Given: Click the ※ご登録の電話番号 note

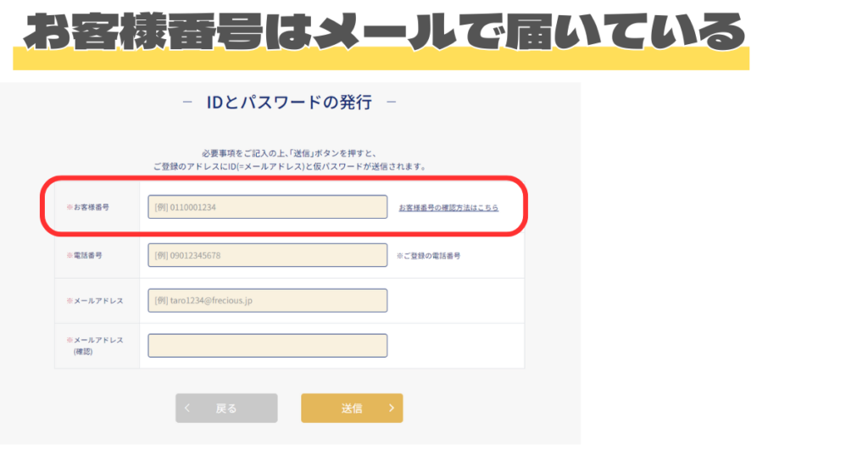Looking at the screenshot, I should point(428,255).
